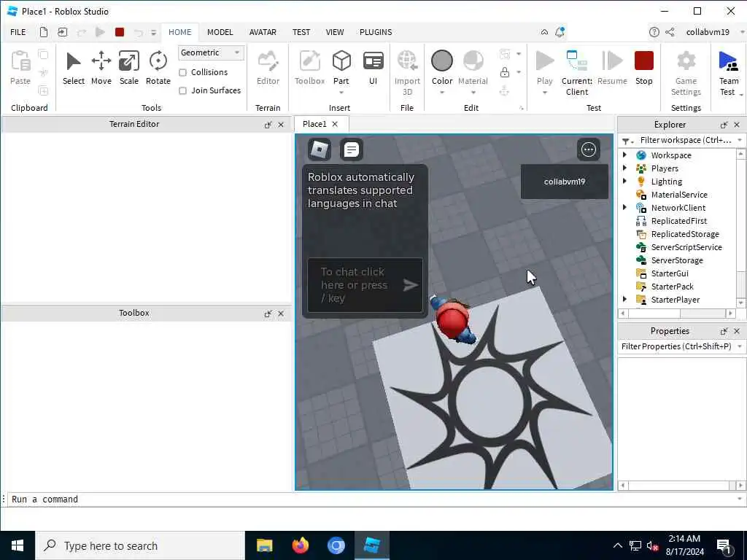The height and width of the screenshot is (560, 747).
Task: Click the collabvm19 account name
Action: [708, 32]
